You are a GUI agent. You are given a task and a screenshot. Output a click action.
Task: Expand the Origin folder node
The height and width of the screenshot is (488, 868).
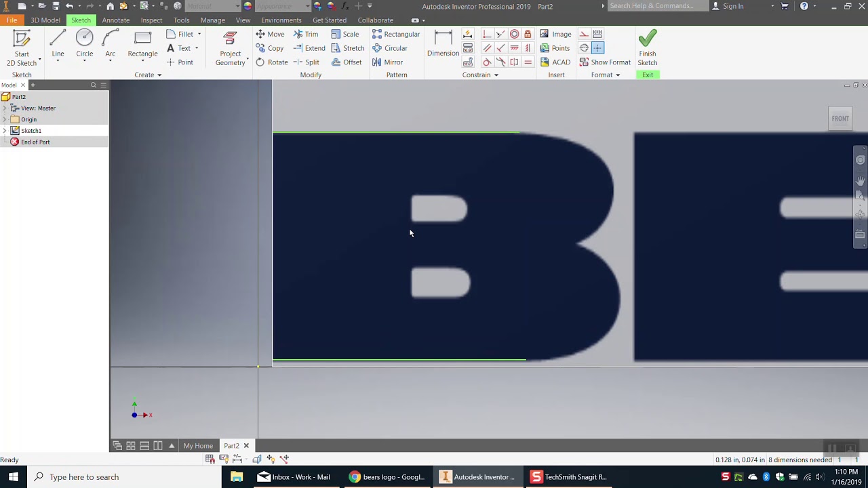click(x=5, y=119)
